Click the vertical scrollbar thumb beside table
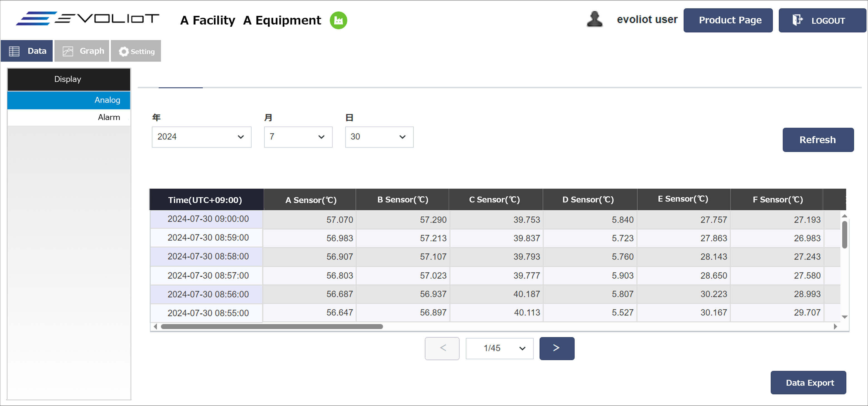 (844, 234)
